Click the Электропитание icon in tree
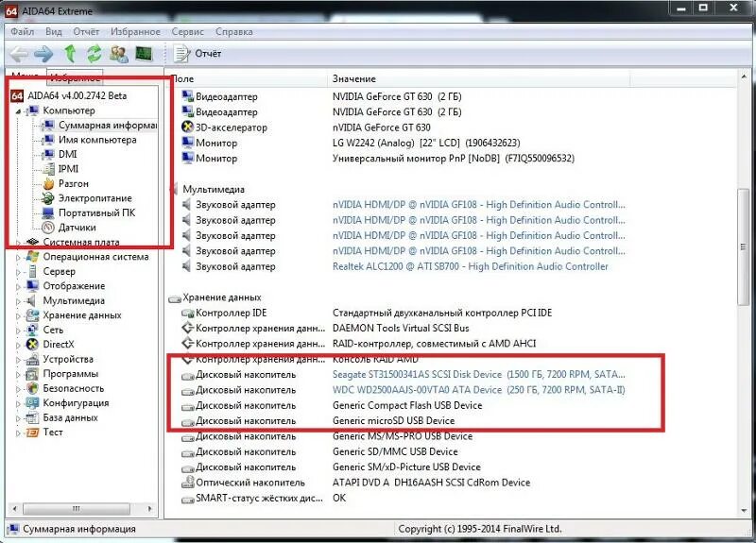This screenshot has width=756, height=543. point(48,198)
